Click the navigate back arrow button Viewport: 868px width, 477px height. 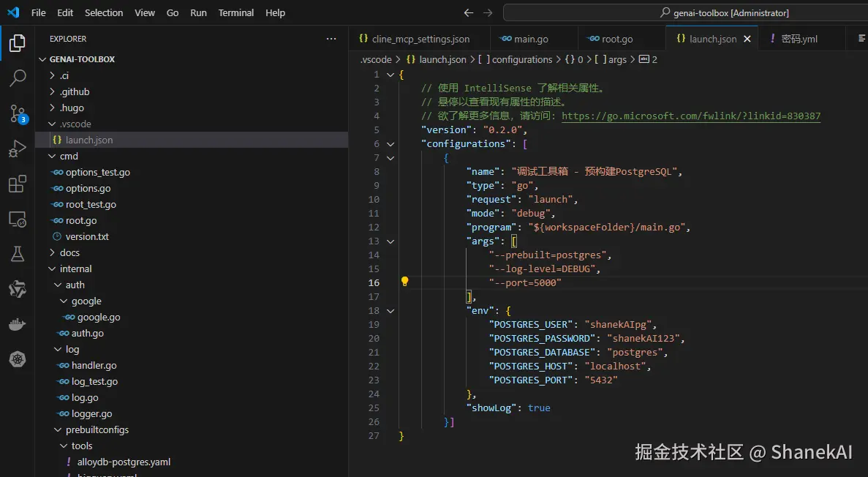click(469, 12)
